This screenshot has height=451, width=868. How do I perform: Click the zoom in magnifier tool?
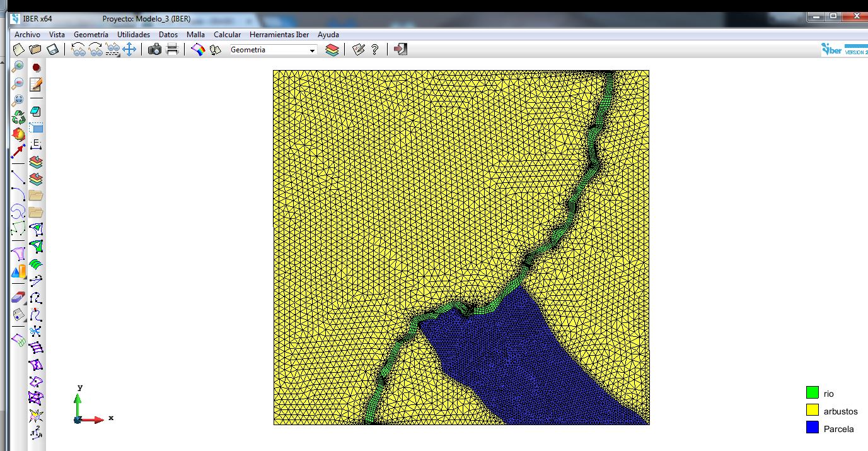18,66
